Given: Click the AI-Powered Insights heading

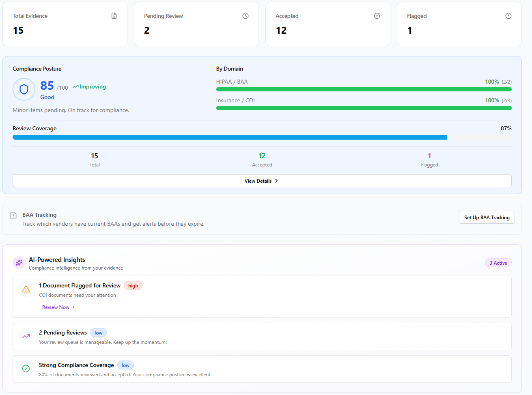Looking at the screenshot, I should pyautogui.click(x=57, y=259).
